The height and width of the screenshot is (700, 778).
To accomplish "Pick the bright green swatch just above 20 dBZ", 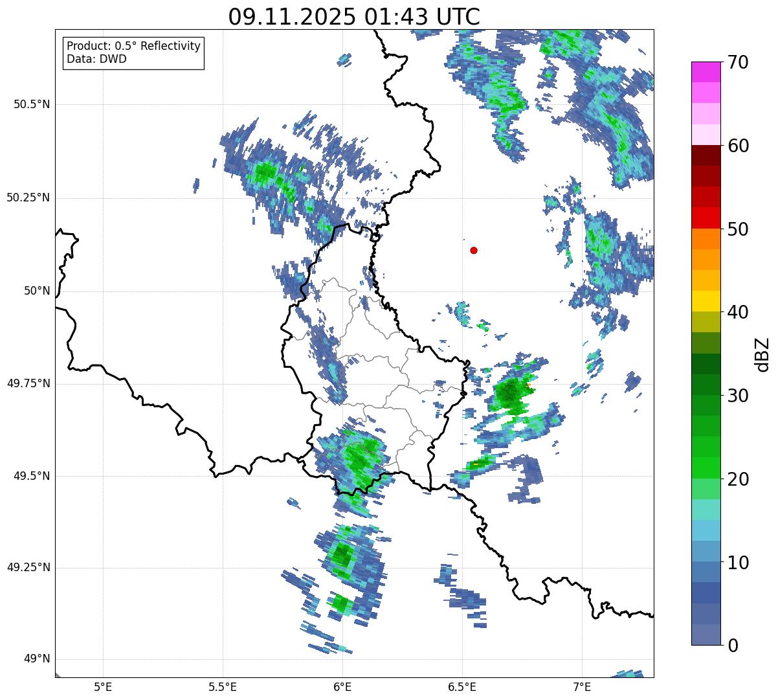I will tap(706, 468).
